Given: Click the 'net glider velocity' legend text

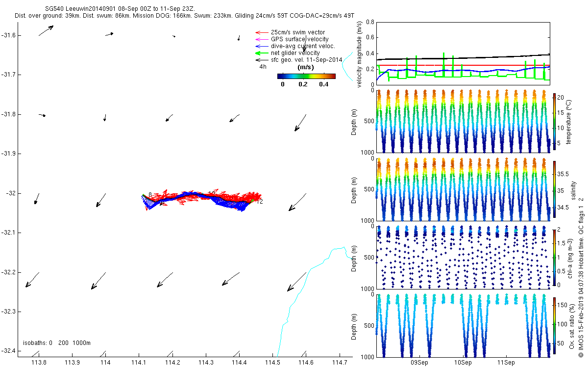Looking at the screenshot, I should point(295,53).
